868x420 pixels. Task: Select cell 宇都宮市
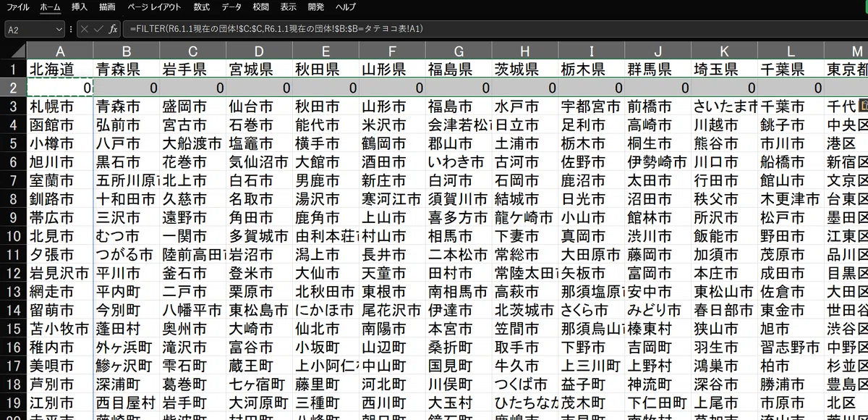pos(592,106)
